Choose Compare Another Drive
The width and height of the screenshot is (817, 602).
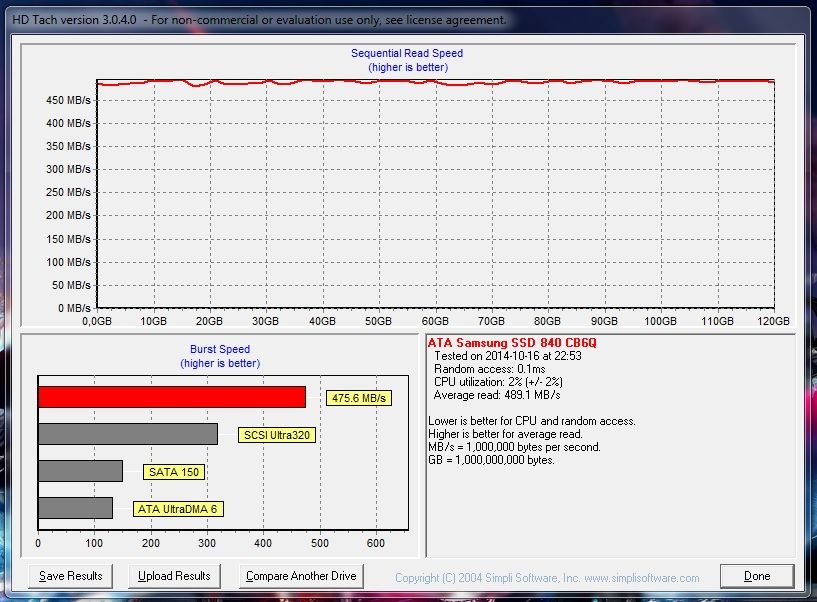pyautogui.click(x=301, y=576)
